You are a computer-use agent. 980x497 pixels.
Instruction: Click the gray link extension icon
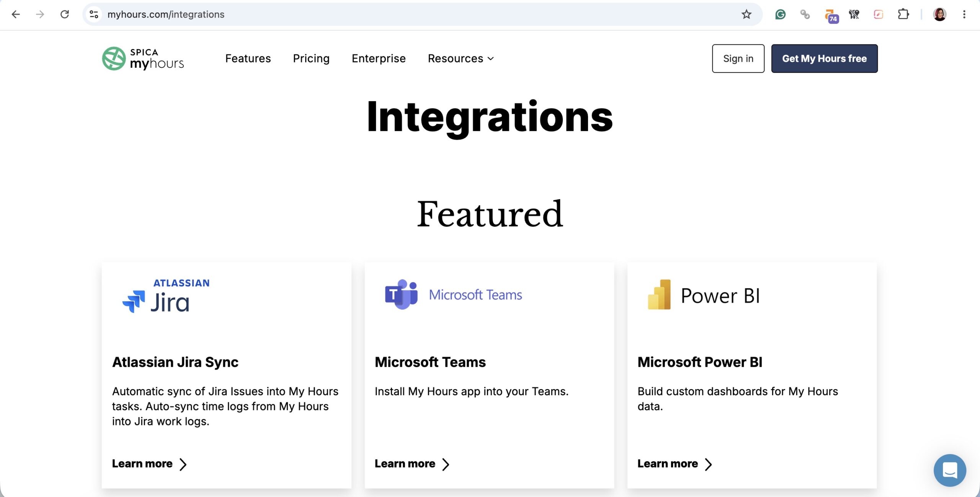(x=805, y=15)
